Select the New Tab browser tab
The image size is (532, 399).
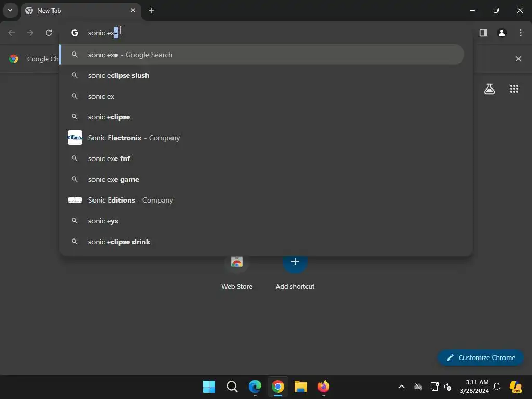pyautogui.click(x=82, y=10)
